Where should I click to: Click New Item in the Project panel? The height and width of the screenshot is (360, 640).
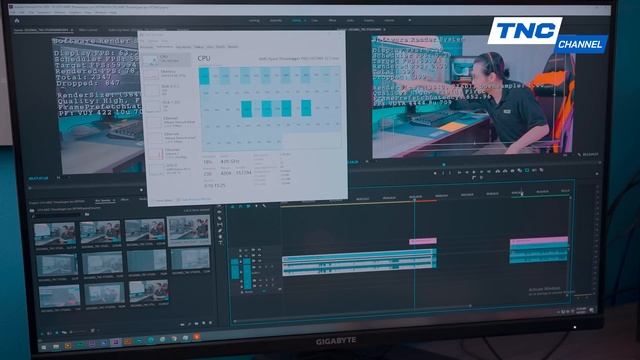(x=204, y=323)
